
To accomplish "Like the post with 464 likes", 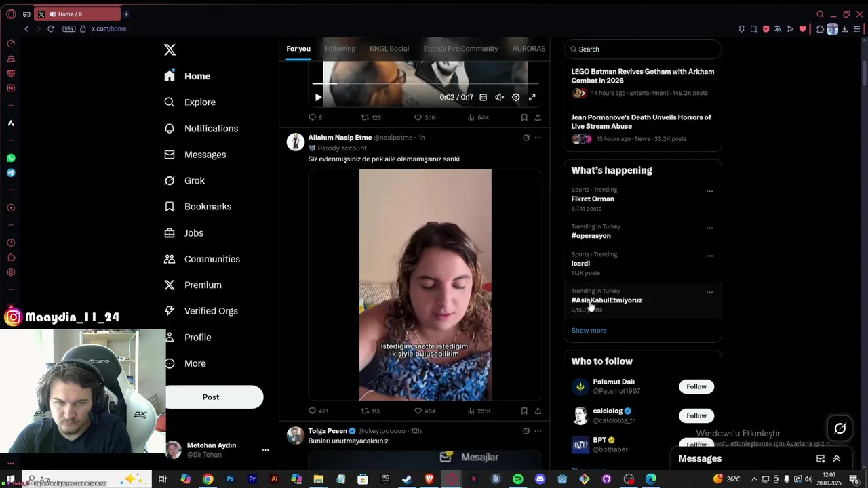I will click(x=425, y=411).
